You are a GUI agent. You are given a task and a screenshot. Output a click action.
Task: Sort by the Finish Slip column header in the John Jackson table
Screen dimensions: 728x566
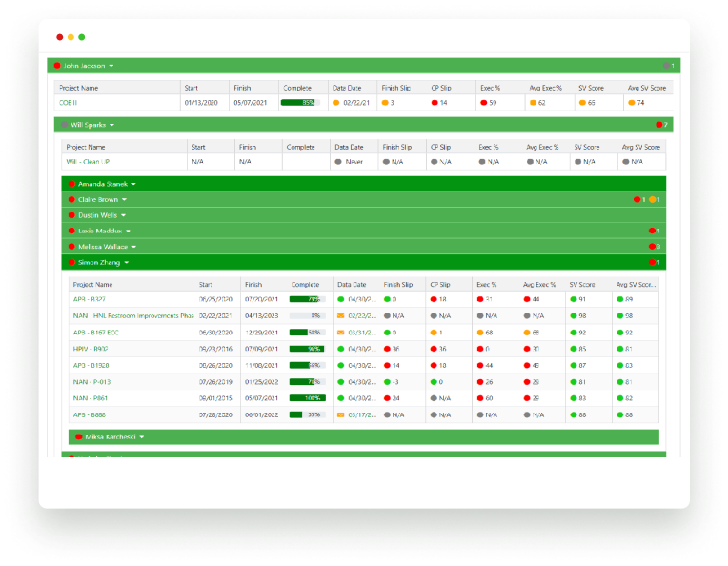[395, 88]
